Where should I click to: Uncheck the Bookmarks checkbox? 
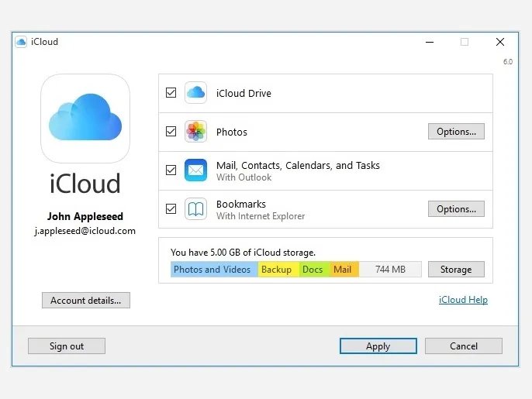(x=171, y=209)
